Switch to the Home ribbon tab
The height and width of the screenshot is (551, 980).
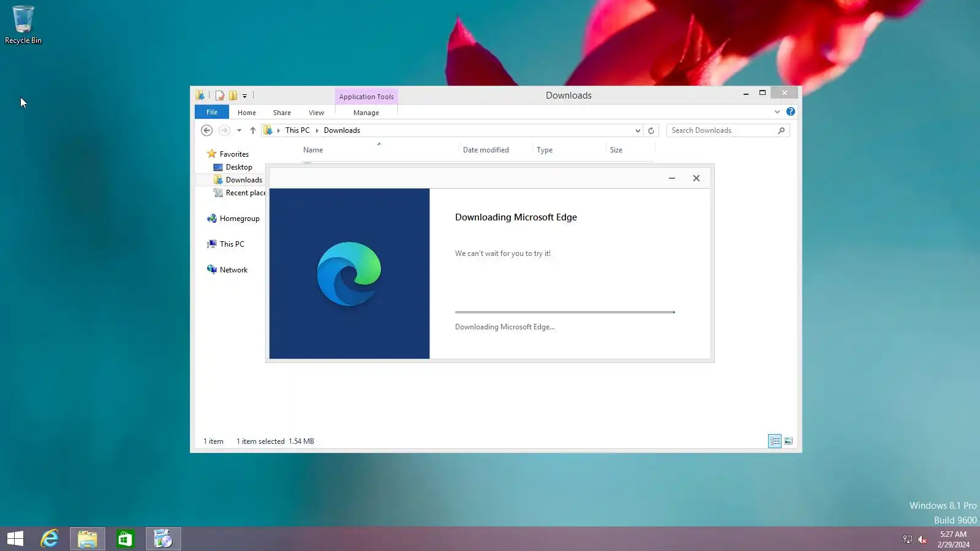pos(247,113)
